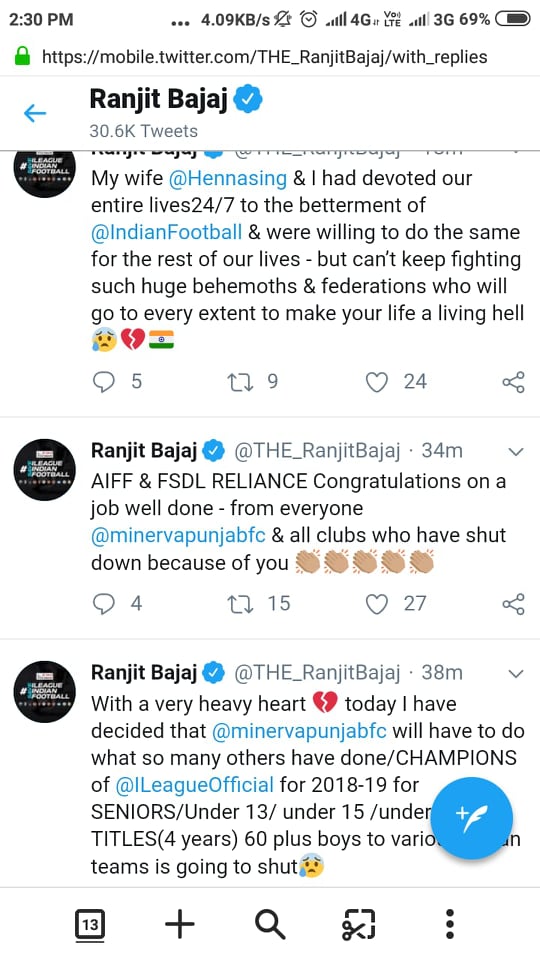Screen dimensions: 540x960
Task: Open browser search magnifier icon
Action: 270,924
